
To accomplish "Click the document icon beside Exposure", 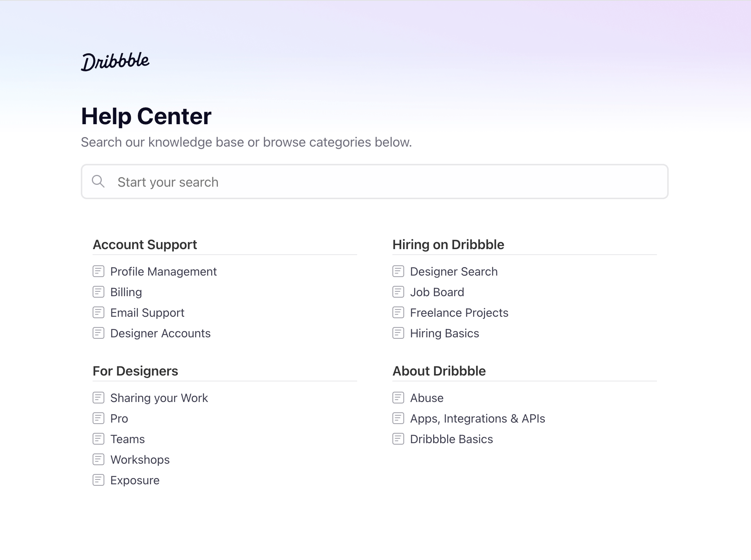I will point(98,480).
